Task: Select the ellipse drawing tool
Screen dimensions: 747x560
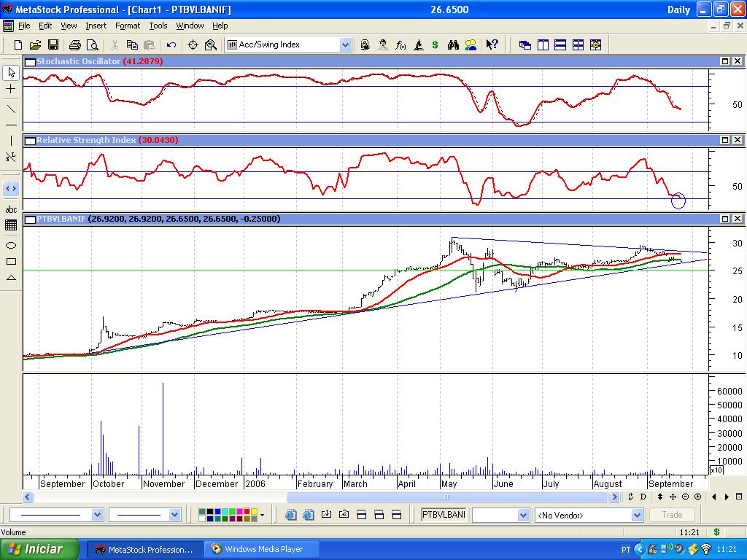Action: 11,245
